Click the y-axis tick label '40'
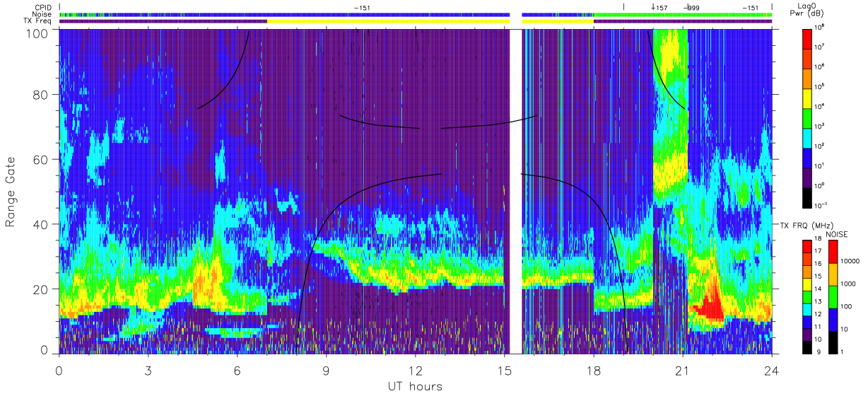This screenshot has width=868, height=401. point(41,224)
